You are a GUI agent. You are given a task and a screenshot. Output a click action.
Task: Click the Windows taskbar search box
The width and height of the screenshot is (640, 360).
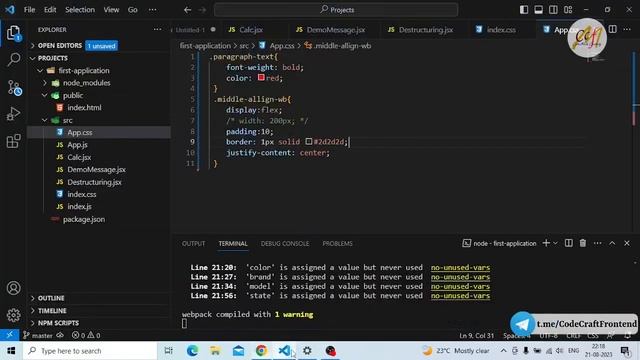pos(90,351)
